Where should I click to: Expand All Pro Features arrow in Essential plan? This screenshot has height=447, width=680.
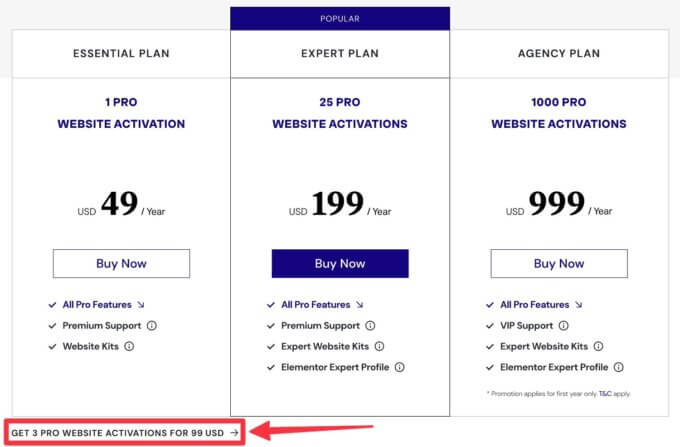point(141,305)
